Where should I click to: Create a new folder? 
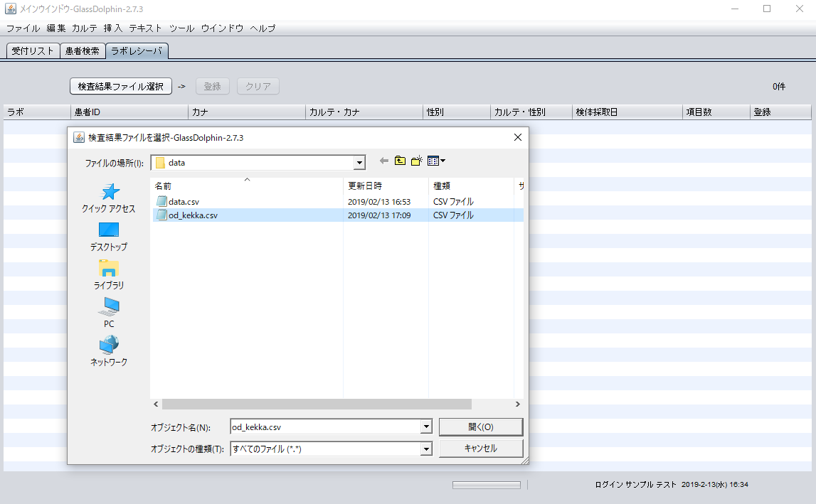pos(417,161)
